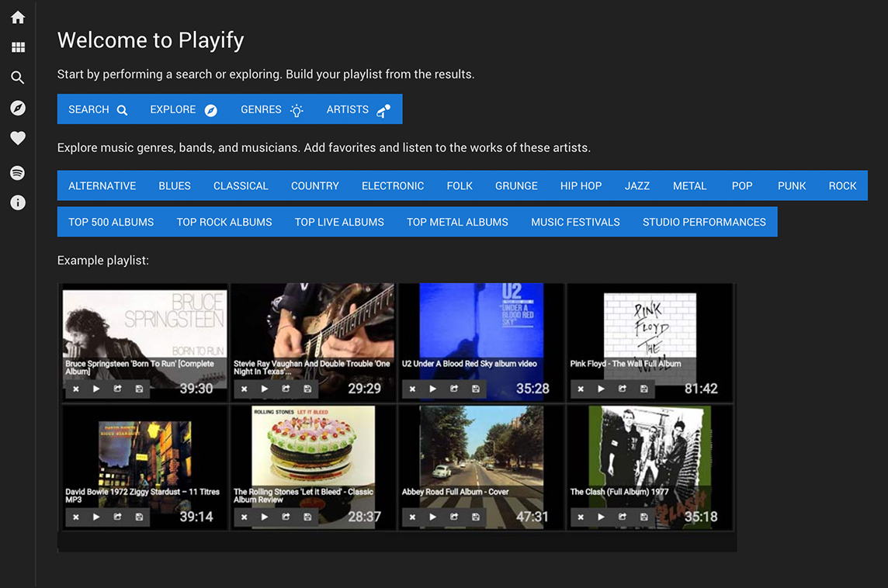The height and width of the screenshot is (588, 888).
Task: Play David Bowie Ziggy Stardust video
Action: pos(96,517)
